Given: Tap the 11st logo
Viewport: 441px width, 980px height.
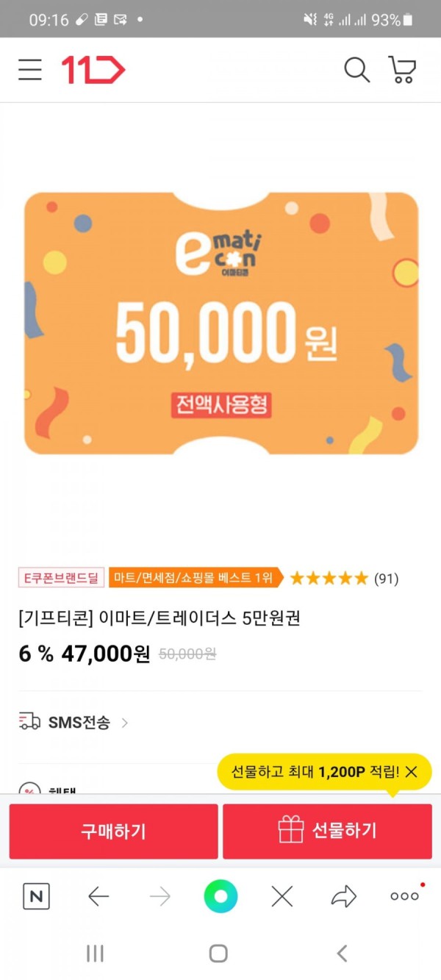Looking at the screenshot, I should pos(93,70).
